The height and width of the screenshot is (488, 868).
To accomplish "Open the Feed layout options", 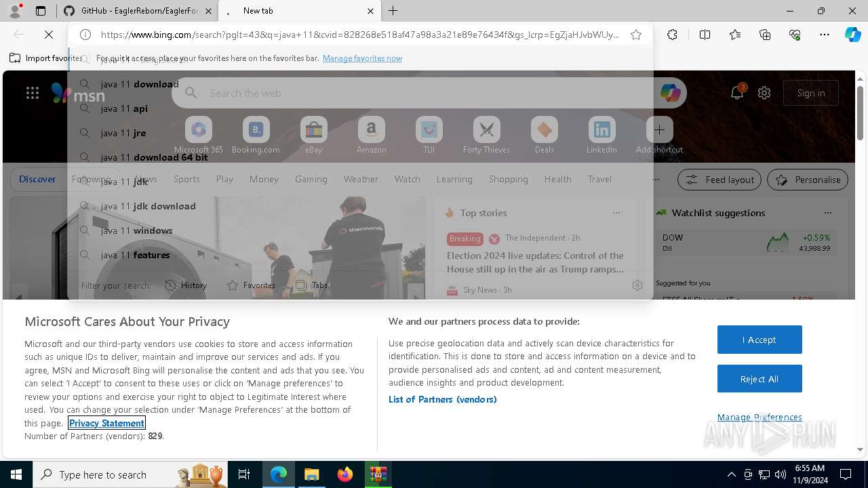I will tap(720, 180).
